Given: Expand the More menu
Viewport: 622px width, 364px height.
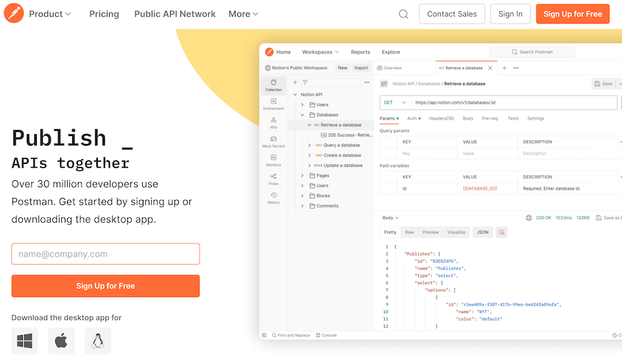Looking at the screenshot, I should click(243, 14).
